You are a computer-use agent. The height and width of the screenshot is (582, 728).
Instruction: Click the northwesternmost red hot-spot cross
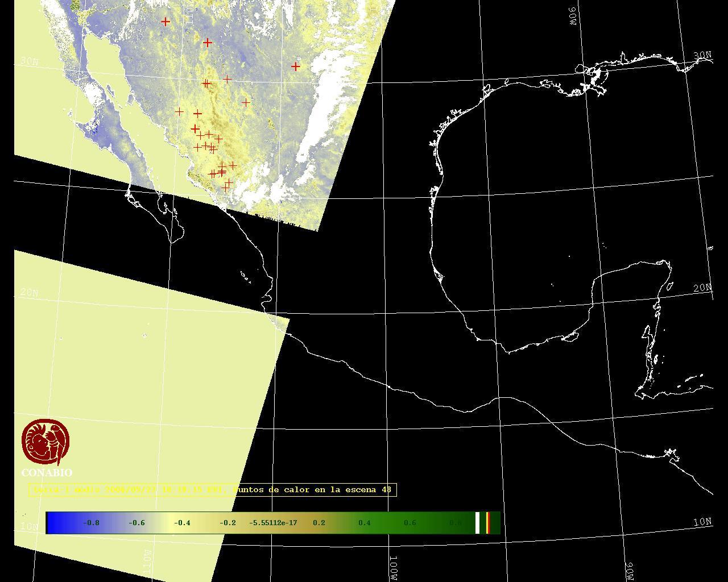point(166,22)
